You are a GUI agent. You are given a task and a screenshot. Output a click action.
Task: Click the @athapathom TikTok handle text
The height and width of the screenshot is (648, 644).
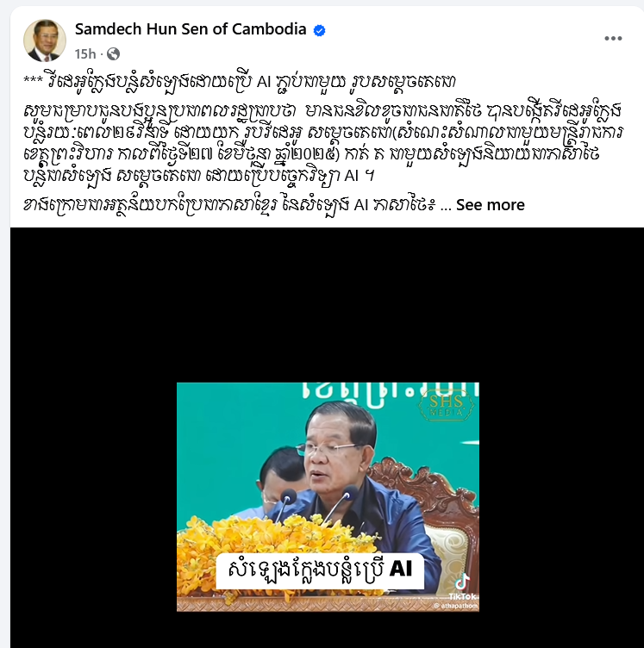point(456,606)
